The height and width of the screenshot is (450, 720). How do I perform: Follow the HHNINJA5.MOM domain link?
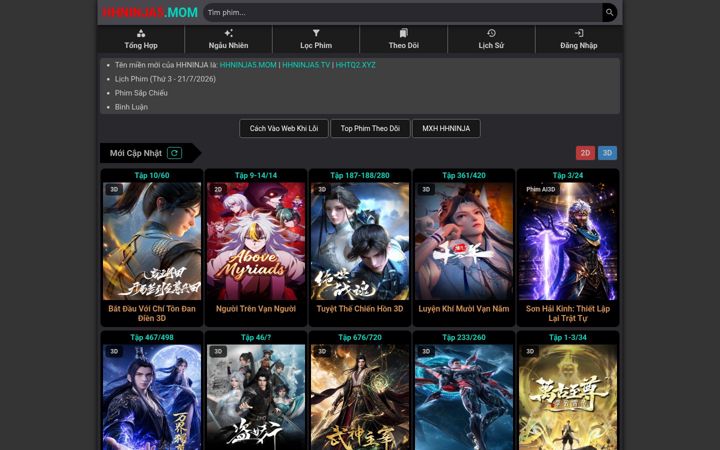point(248,65)
